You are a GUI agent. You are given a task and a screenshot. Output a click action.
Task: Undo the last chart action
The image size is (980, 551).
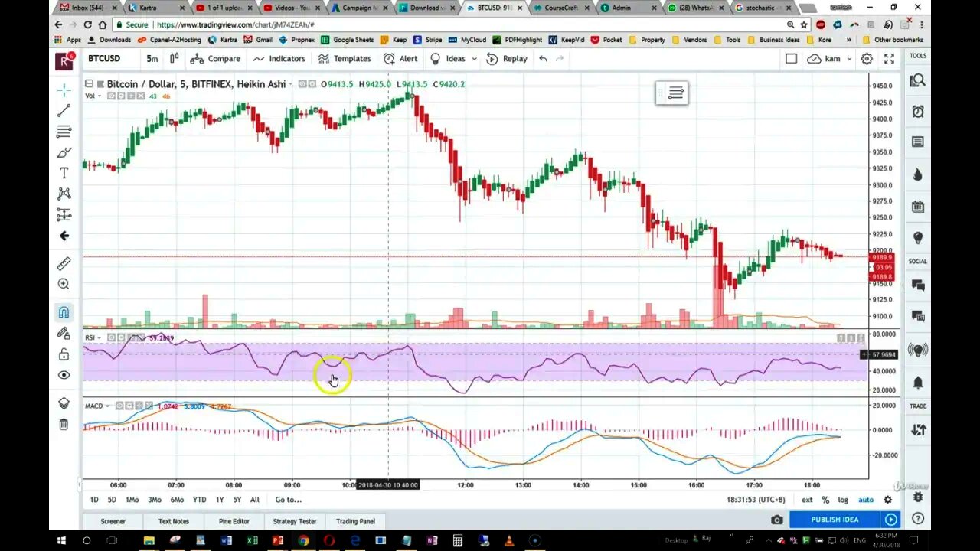543,58
